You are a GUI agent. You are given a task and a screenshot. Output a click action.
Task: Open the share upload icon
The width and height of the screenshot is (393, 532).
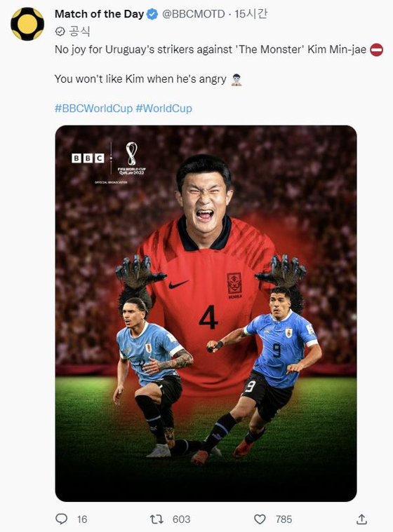(x=361, y=519)
